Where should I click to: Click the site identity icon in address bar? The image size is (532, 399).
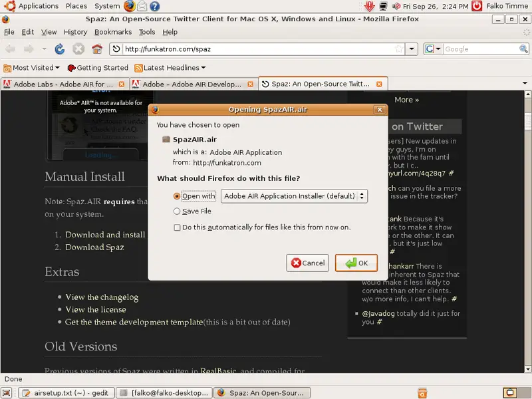[116, 49]
